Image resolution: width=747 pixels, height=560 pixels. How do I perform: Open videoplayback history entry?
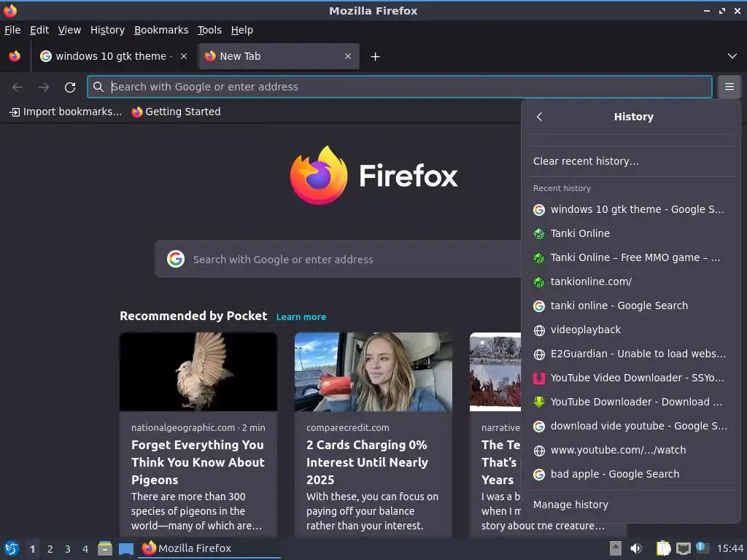631,330
